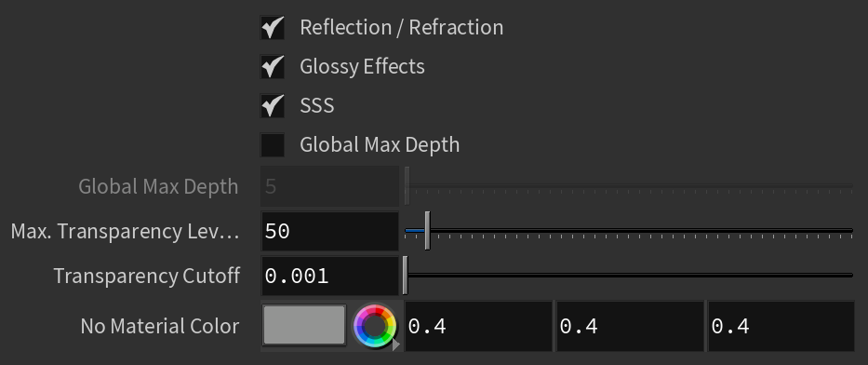This screenshot has height=365, width=868.
Task: Click the Transparency Cutoff slider handle
Action: pyautogui.click(x=406, y=276)
